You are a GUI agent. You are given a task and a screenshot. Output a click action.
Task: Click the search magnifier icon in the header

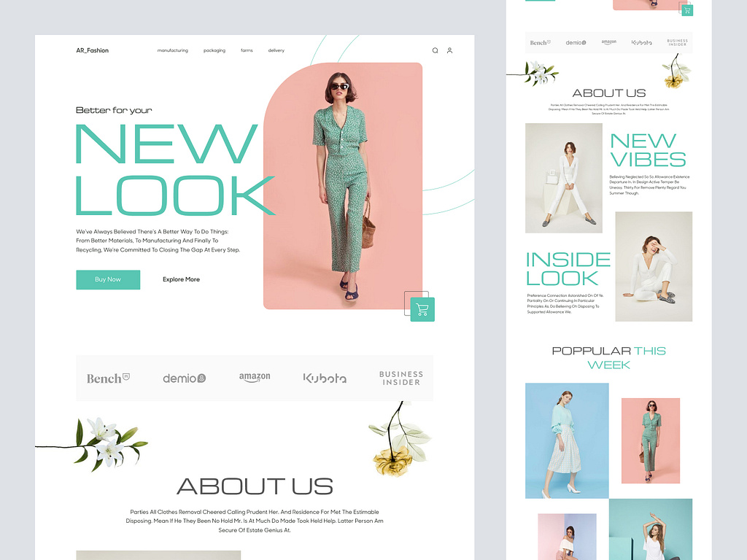pos(436,50)
